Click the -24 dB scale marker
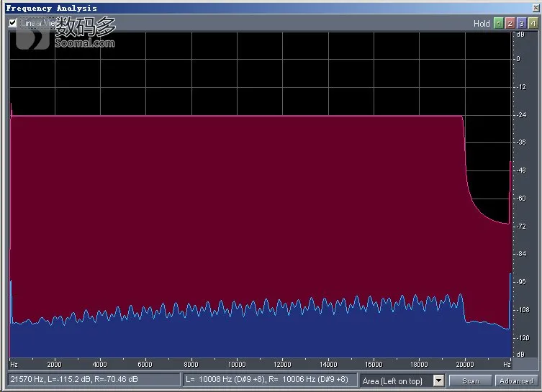Screen dimensions: 542x392 tap(521, 114)
